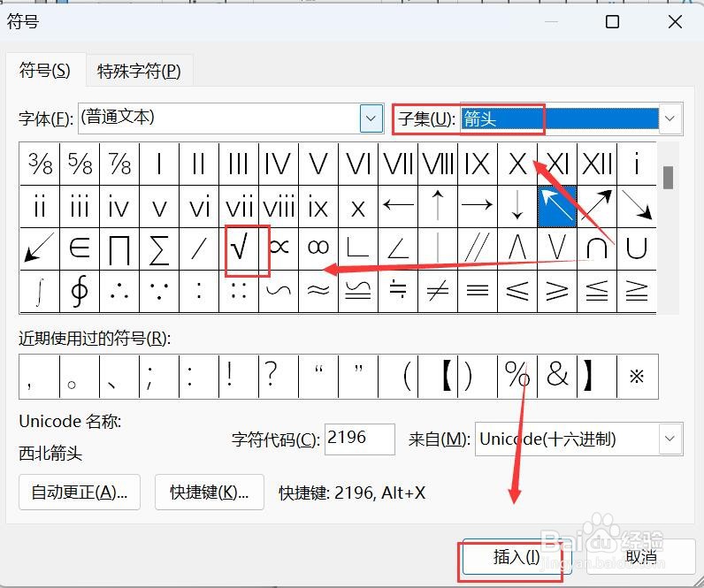Screen dimensions: 704x588
Task: Select the angle symbol ∠
Action: point(398,248)
